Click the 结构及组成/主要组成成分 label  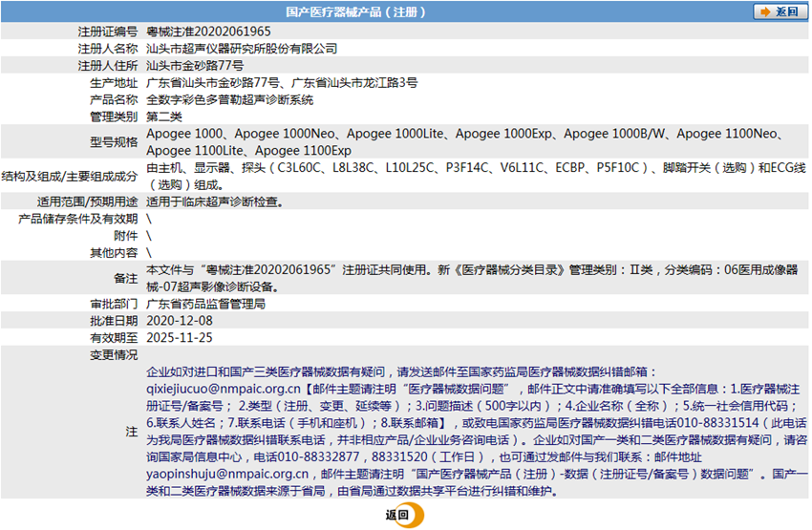coord(70,176)
